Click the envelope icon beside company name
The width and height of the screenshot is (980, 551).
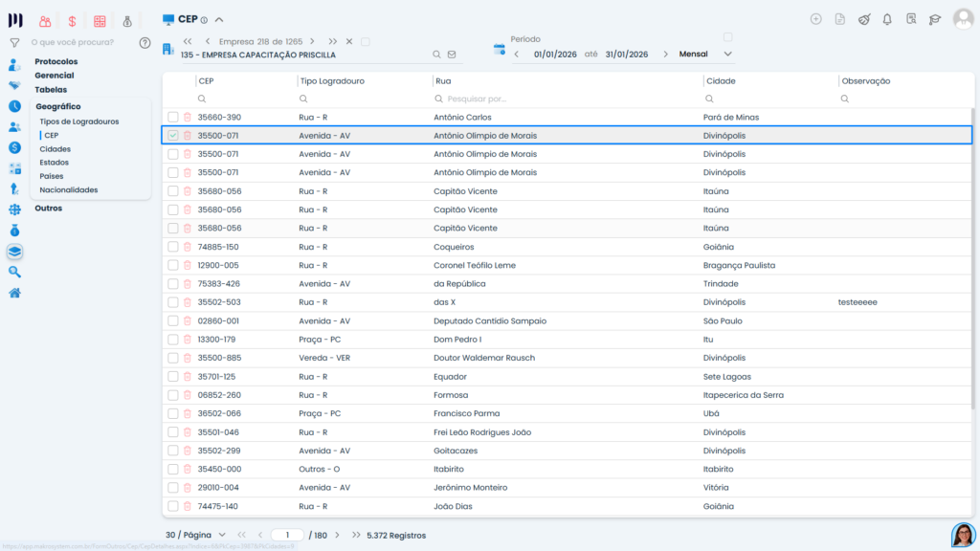[452, 55]
